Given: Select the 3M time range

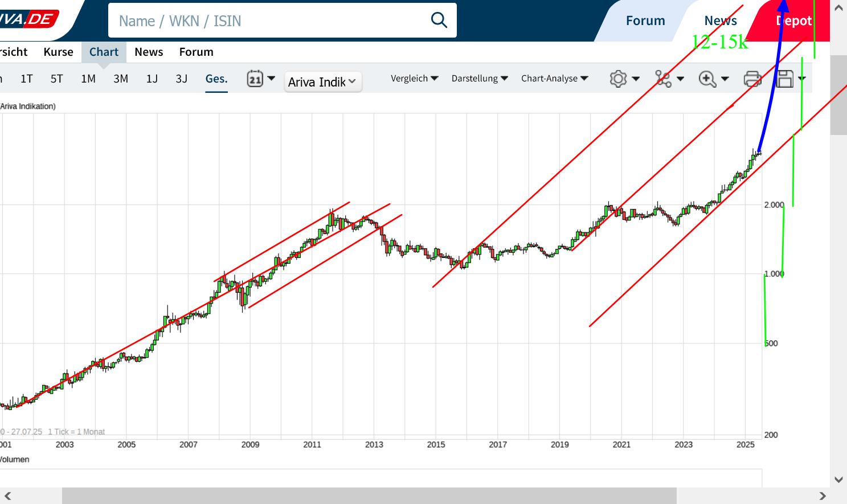Looking at the screenshot, I should [x=121, y=79].
